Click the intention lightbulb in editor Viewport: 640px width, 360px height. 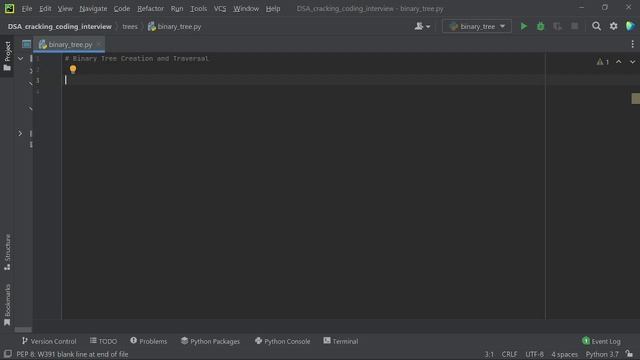(x=73, y=69)
